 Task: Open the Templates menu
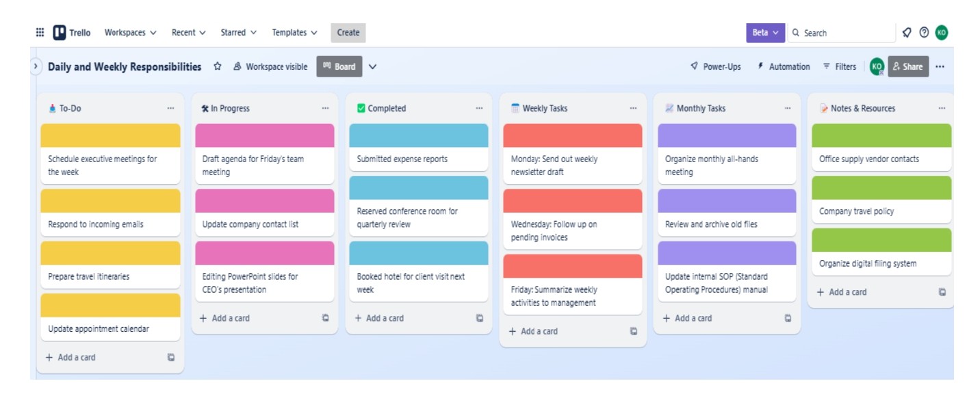pyautogui.click(x=294, y=32)
